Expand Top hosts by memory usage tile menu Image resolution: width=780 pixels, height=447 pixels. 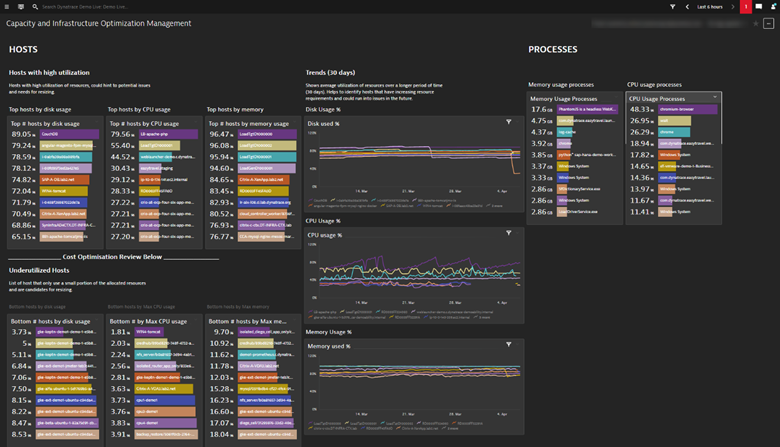(x=295, y=122)
